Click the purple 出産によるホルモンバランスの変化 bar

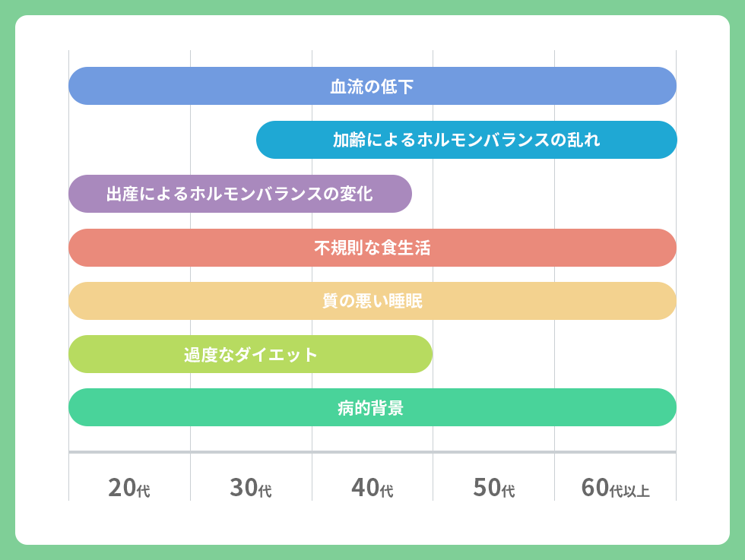point(240,194)
